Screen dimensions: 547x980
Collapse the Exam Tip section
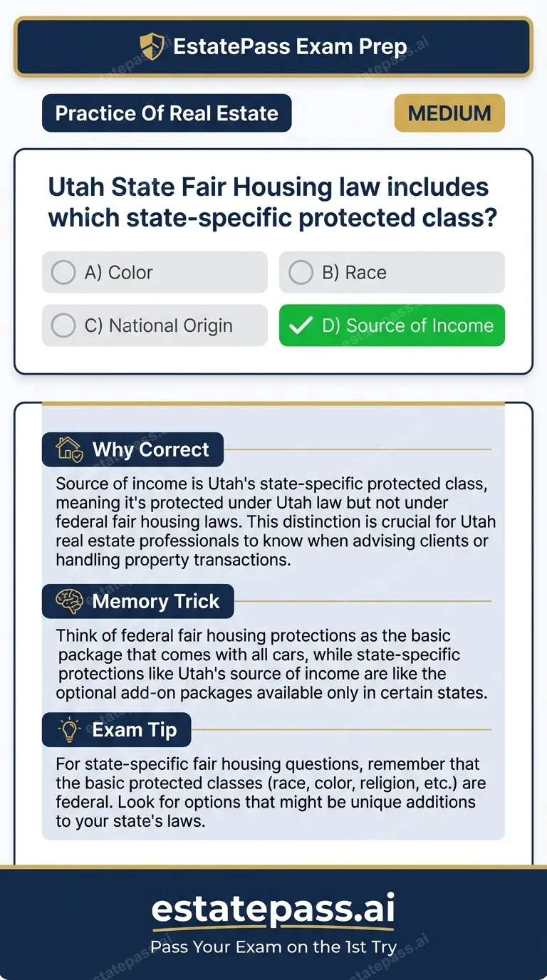coord(116,729)
